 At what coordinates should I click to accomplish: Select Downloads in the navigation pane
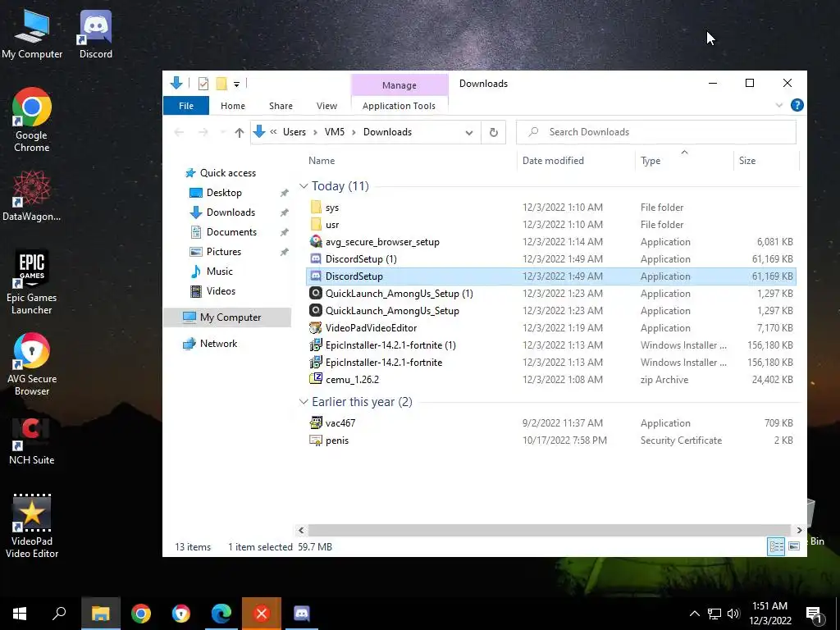tap(231, 212)
